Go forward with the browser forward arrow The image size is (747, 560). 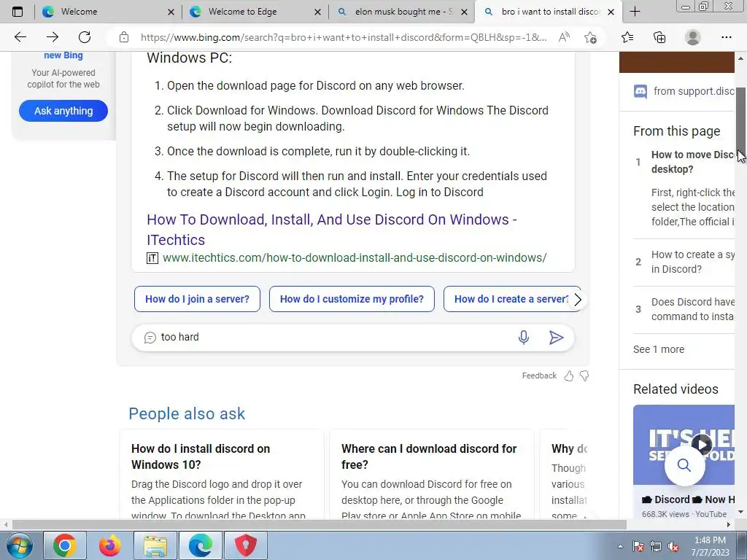[x=53, y=37]
